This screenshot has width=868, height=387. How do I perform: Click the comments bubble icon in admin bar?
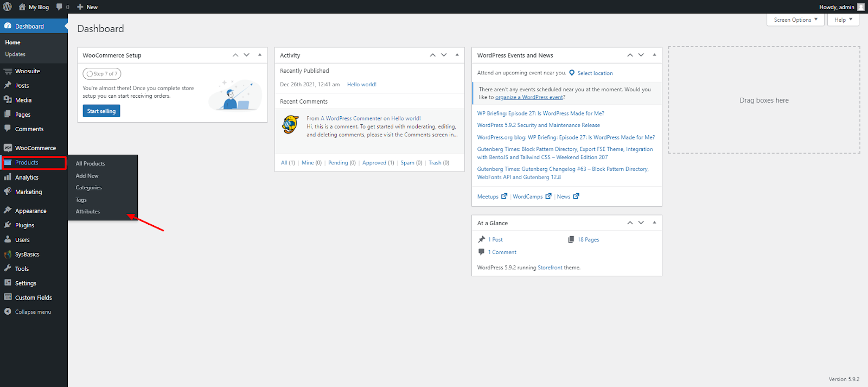click(x=60, y=7)
